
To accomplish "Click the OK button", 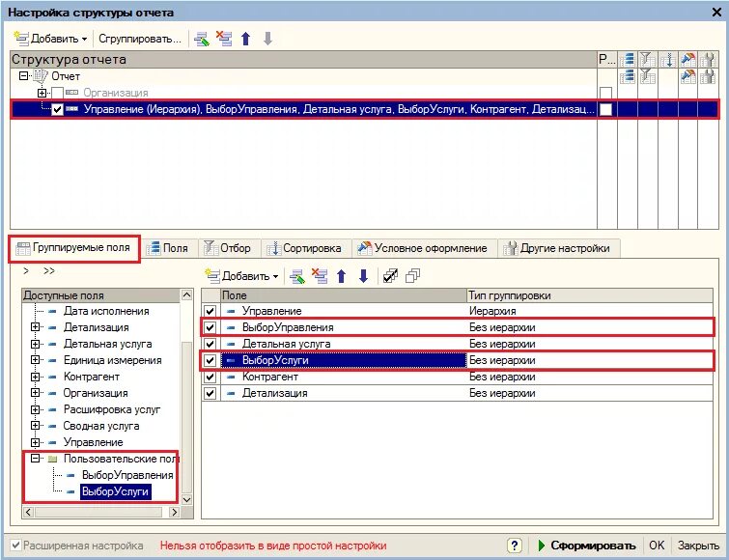I will 657,546.
